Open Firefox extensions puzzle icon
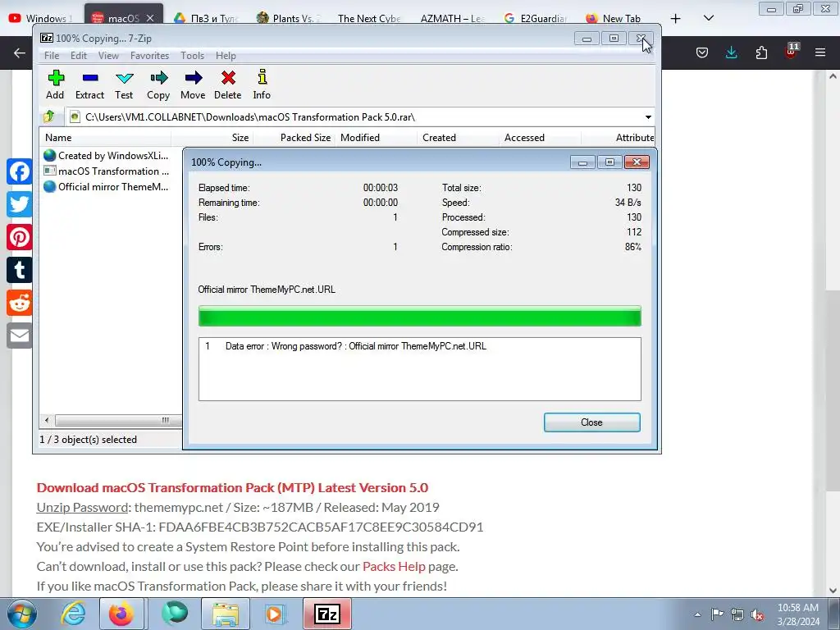Viewport: 840px width, 630px height. tap(761, 52)
